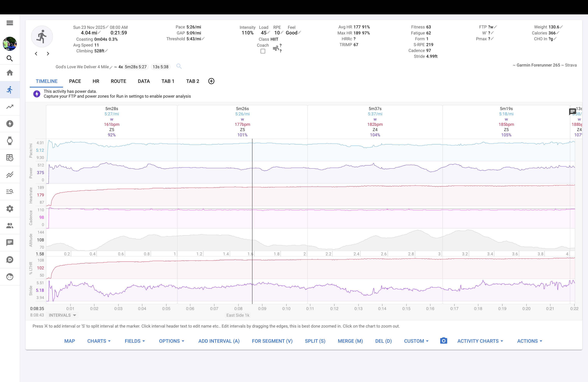
Task: Click the camera screenshot icon
Action: 444,341
